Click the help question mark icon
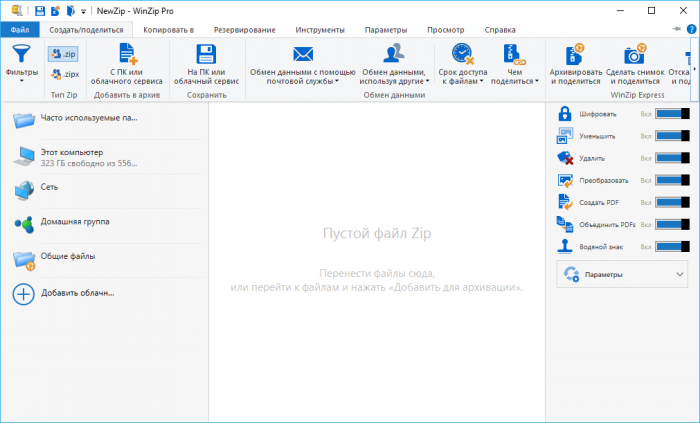This screenshot has width=700, height=423. click(x=692, y=29)
